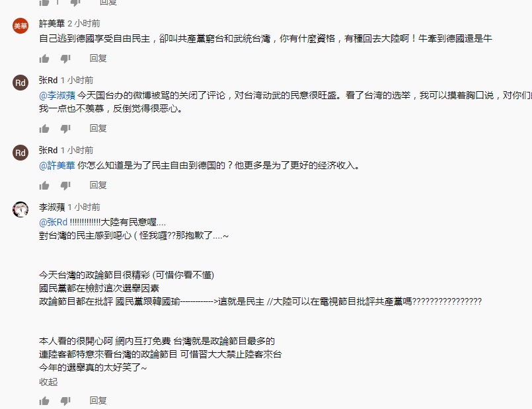Reply to 张Rd's comment mentioning 李淑蘋
This screenshot has width=532, height=409.
tap(98, 128)
